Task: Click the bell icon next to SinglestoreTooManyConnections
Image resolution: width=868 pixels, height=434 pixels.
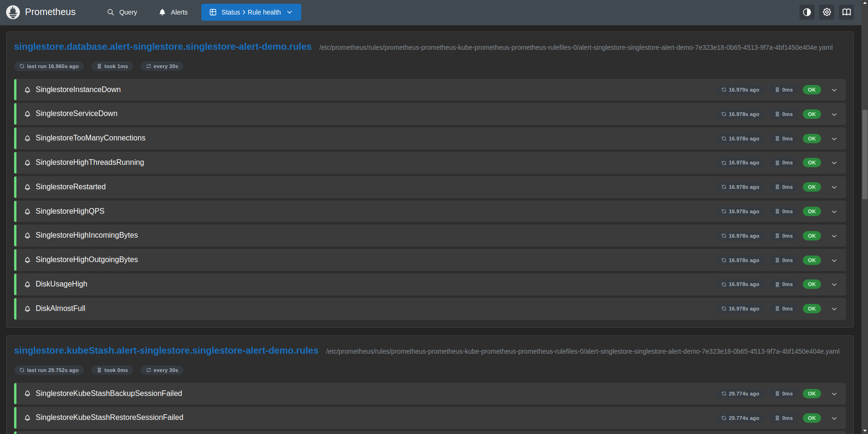Action: [27, 138]
